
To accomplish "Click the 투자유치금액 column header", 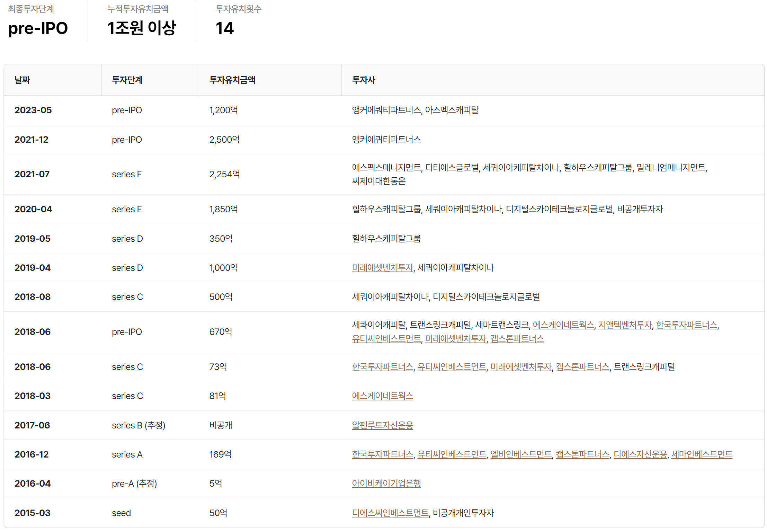I will pyautogui.click(x=232, y=80).
